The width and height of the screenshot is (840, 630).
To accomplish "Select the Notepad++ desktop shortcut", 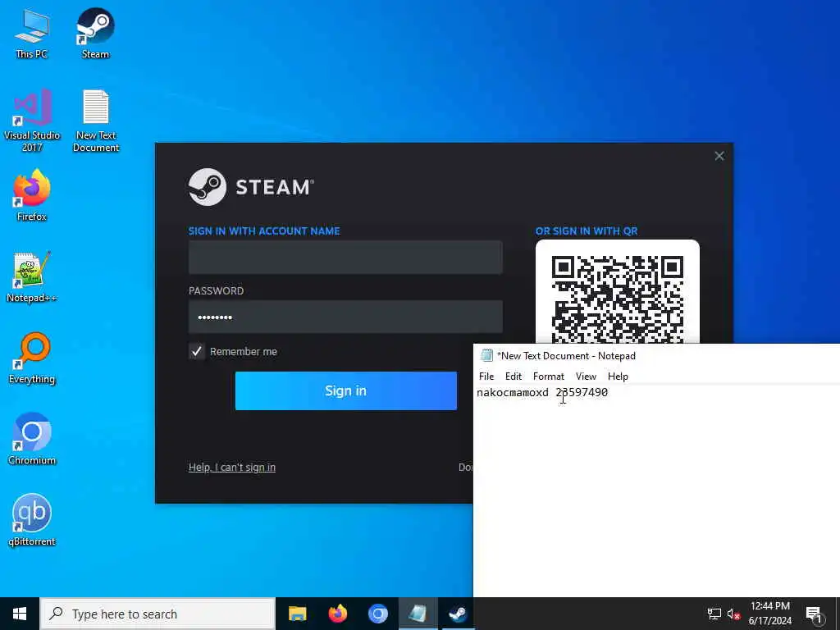I will (32, 277).
